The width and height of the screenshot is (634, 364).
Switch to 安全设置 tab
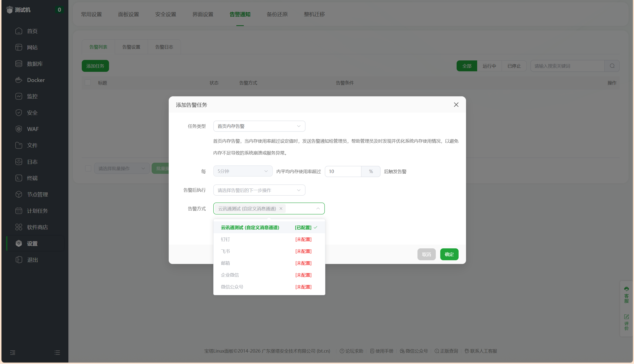click(165, 14)
